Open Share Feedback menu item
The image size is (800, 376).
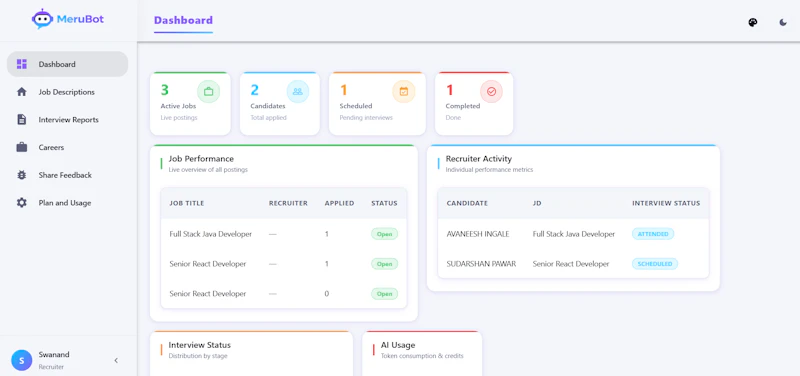tap(67, 175)
